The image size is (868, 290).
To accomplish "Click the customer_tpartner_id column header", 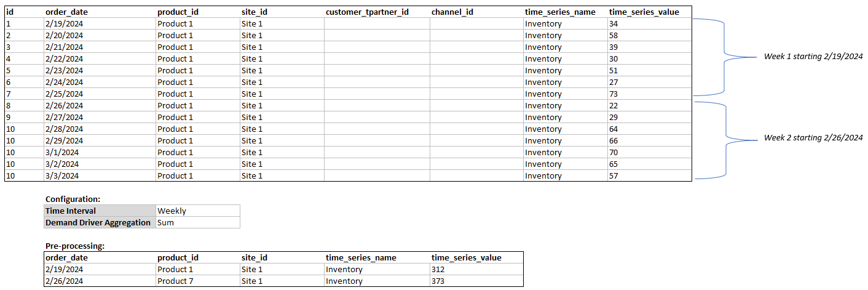I will point(367,12).
